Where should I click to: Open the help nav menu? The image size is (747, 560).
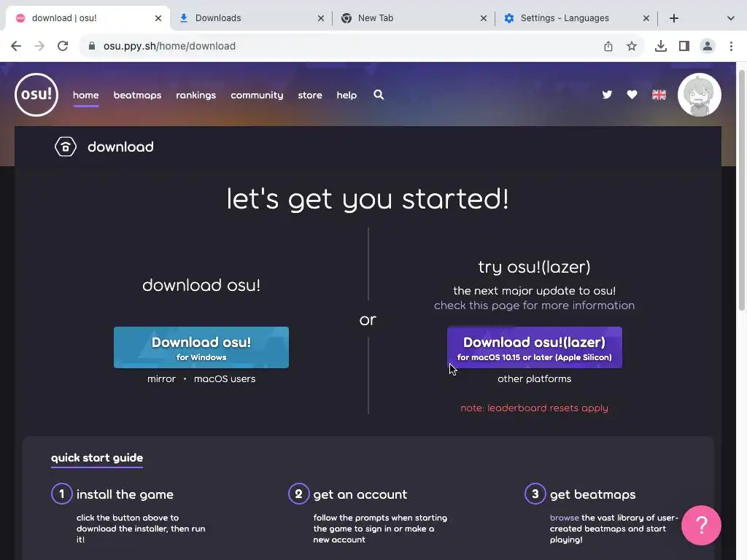pos(347,96)
